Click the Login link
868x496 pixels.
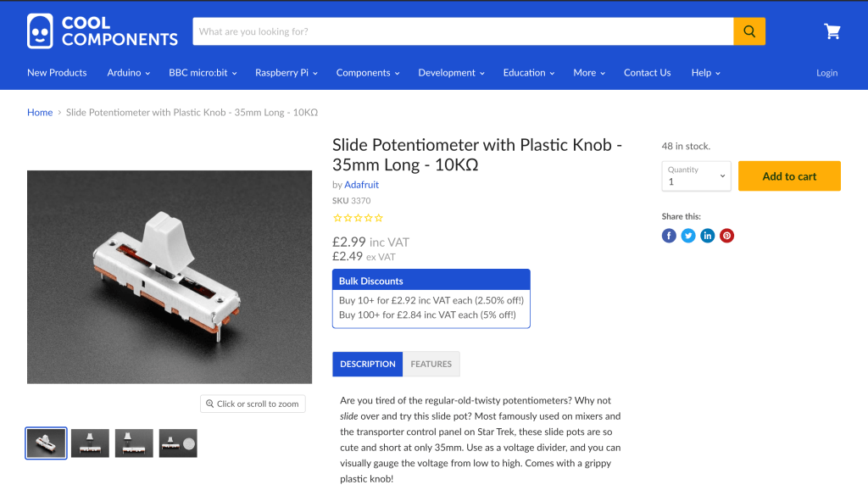[x=826, y=73]
